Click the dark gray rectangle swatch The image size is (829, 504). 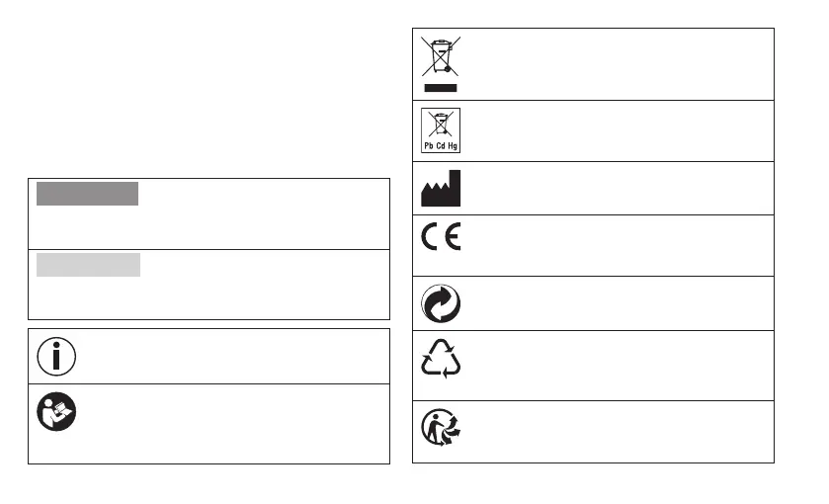point(87,194)
